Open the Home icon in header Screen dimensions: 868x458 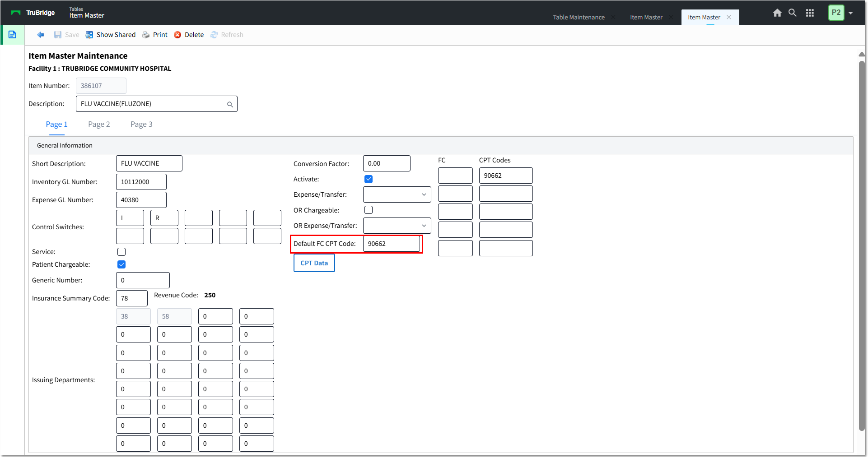click(x=777, y=13)
